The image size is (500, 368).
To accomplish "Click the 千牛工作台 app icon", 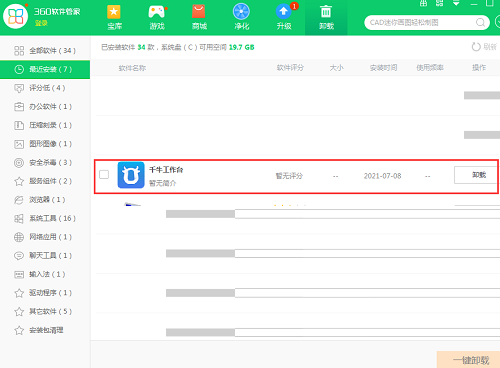I will (131, 175).
